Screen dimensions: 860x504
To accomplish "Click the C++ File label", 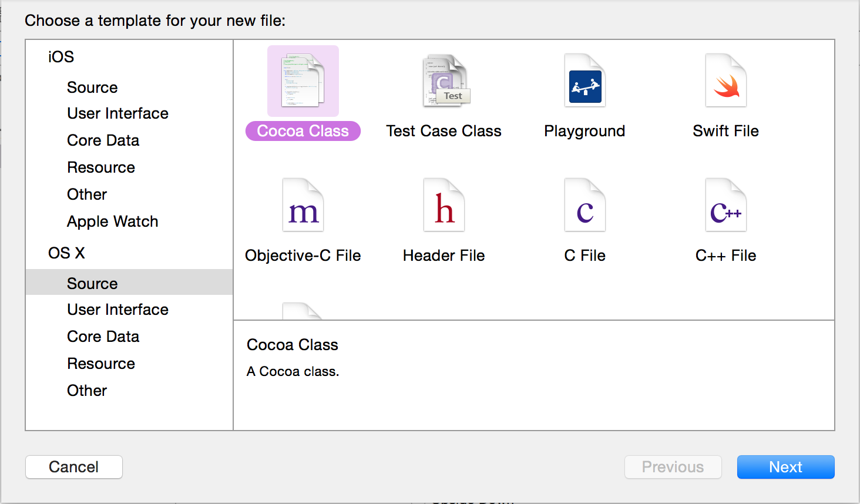I will (x=726, y=256).
